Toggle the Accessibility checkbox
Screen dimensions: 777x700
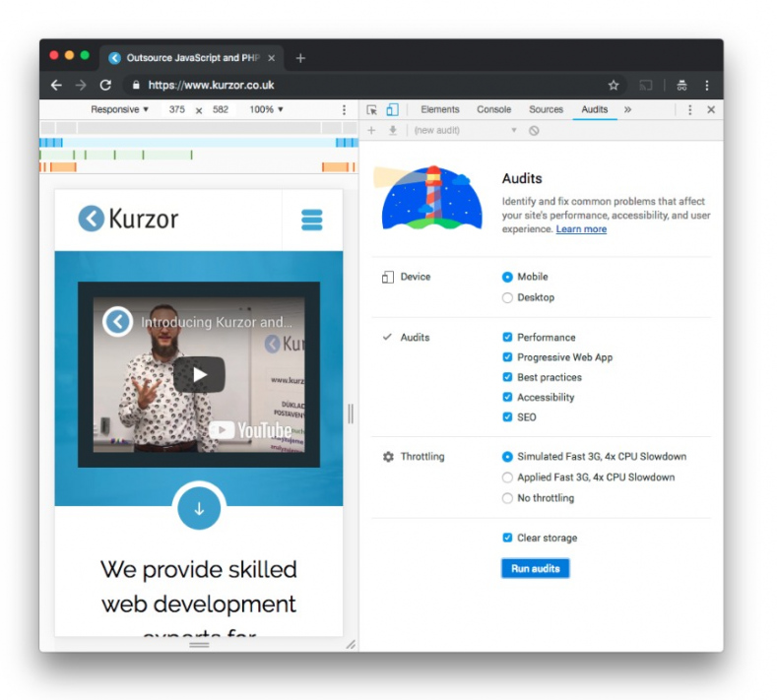(507, 398)
